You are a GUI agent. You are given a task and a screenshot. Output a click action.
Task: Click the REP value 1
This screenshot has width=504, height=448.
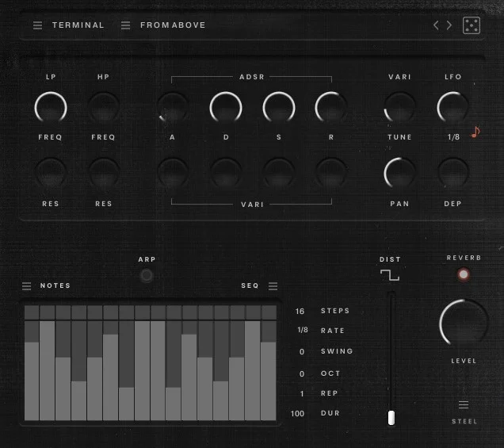pos(302,394)
